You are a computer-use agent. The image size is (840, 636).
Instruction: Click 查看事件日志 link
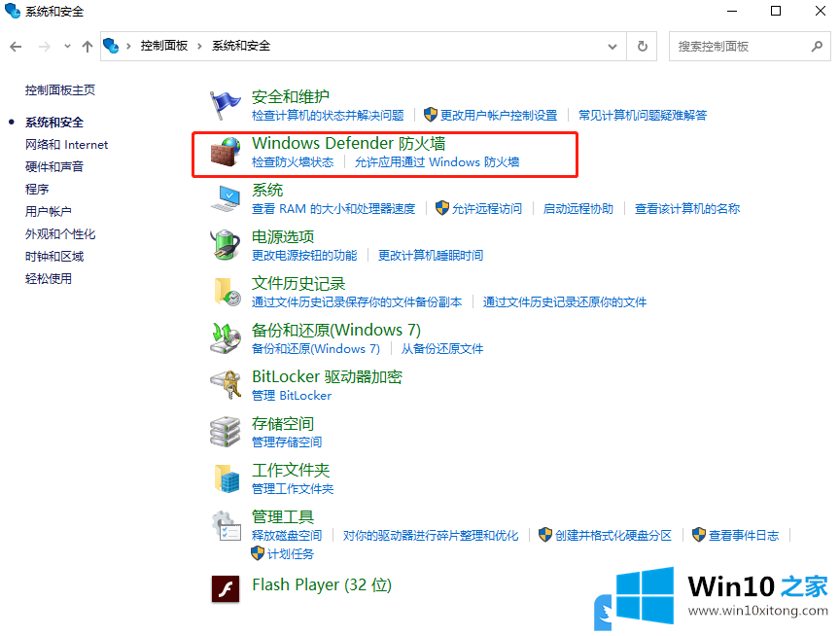744,535
